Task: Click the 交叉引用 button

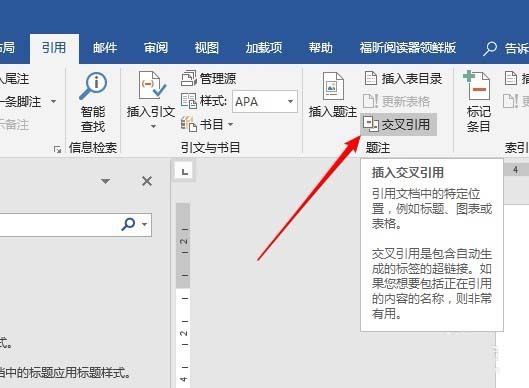Action: click(x=399, y=124)
